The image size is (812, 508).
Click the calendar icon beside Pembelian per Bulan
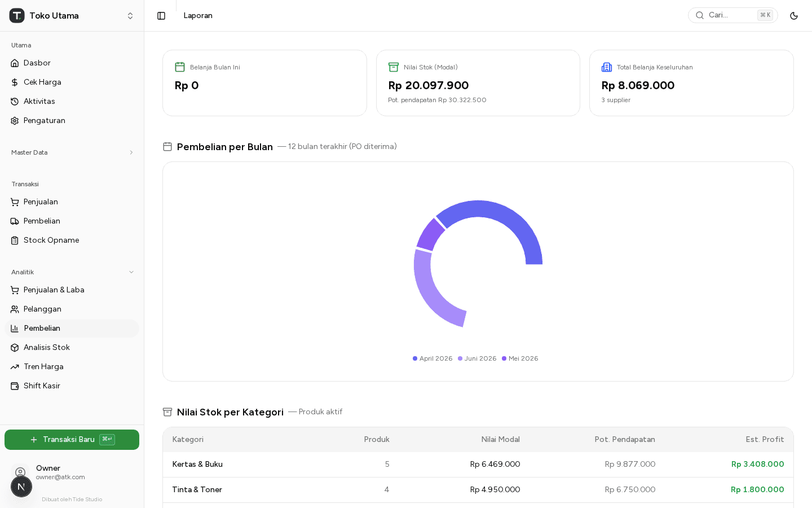167,147
